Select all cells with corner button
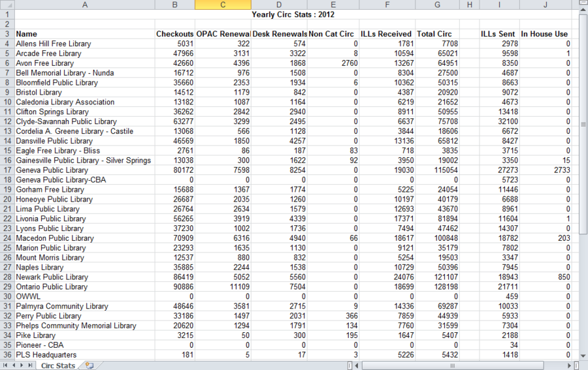This screenshot has height=370, width=588. [7, 5]
